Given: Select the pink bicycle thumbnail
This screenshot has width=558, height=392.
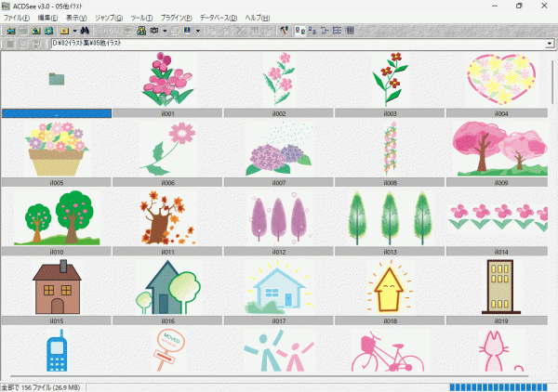Looking at the screenshot, I should coord(390,350).
